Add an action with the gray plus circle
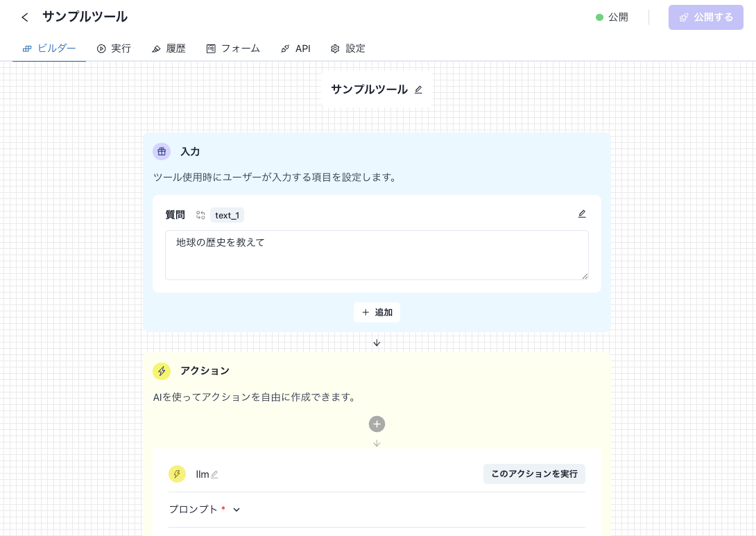 coord(377,424)
